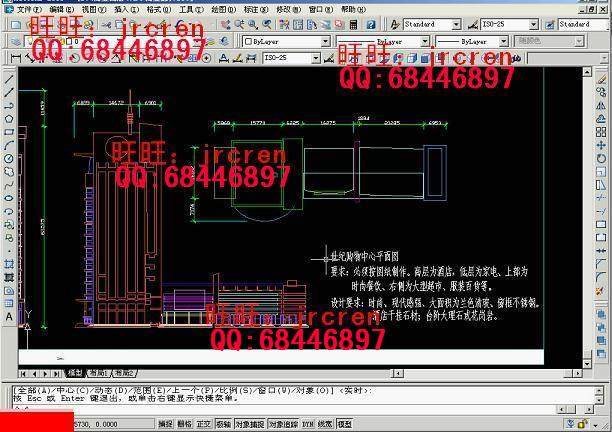This screenshot has height=432, width=612.
Task: Toggle 对象捕捉 (Object Snap)
Action: click(250, 424)
